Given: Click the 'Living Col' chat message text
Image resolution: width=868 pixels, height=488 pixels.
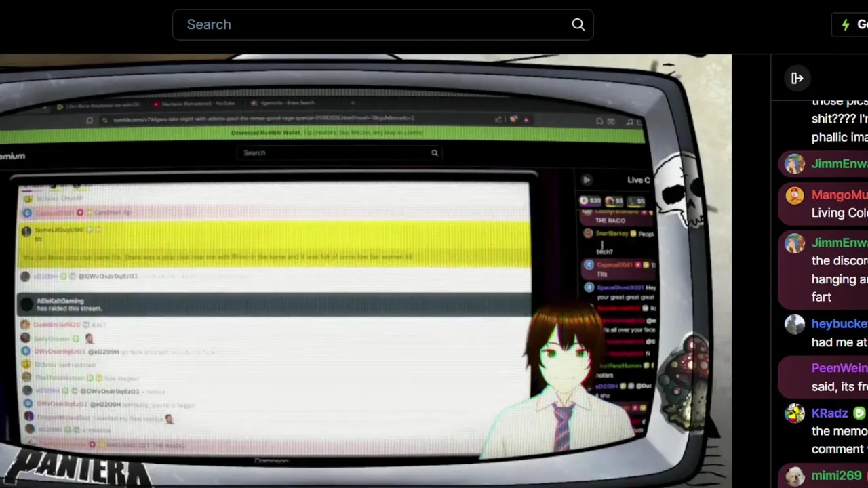Looking at the screenshot, I should click(840, 213).
